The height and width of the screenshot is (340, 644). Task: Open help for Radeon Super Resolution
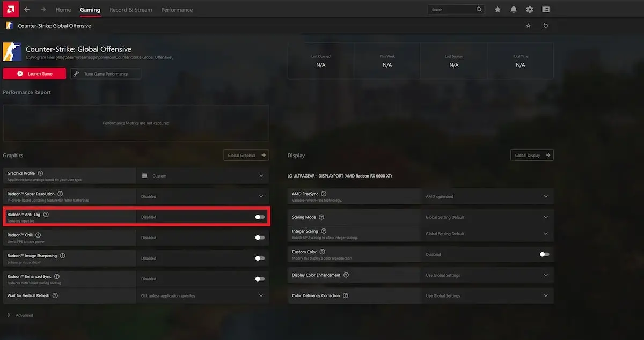[60, 194]
